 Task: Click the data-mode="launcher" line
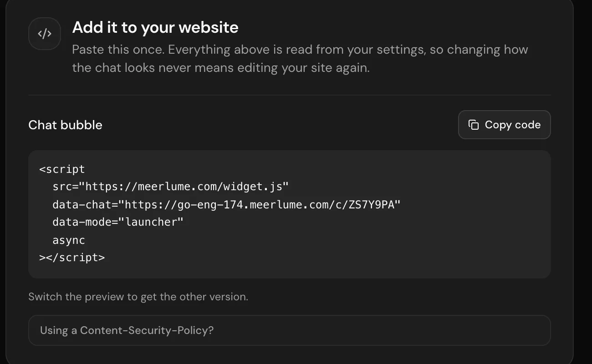118,222
